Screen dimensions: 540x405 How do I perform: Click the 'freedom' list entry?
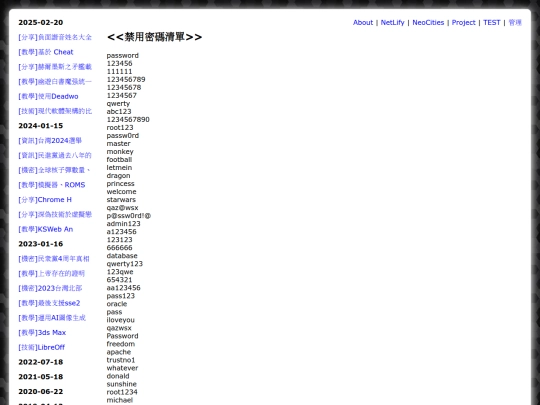click(121, 344)
